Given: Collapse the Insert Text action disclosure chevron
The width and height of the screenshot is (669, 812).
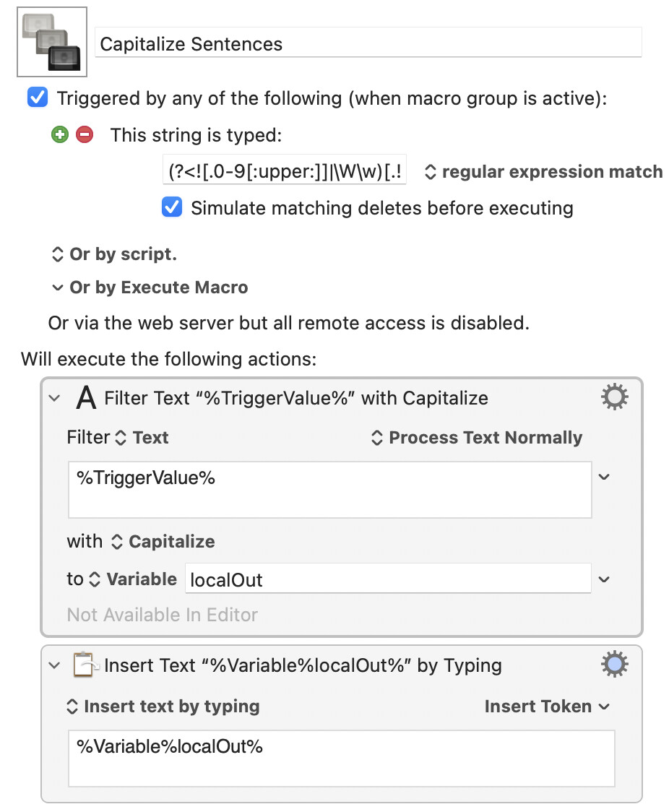Looking at the screenshot, I should point(54,665).
